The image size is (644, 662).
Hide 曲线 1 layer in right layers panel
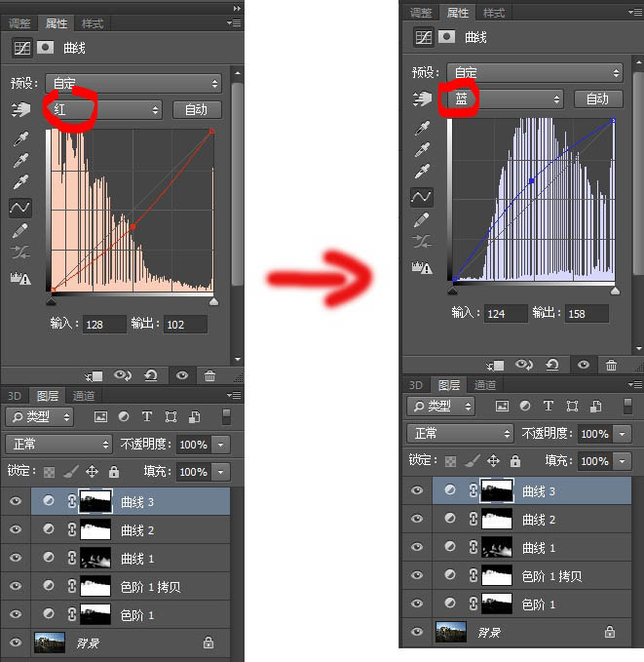tap(417, 547)
